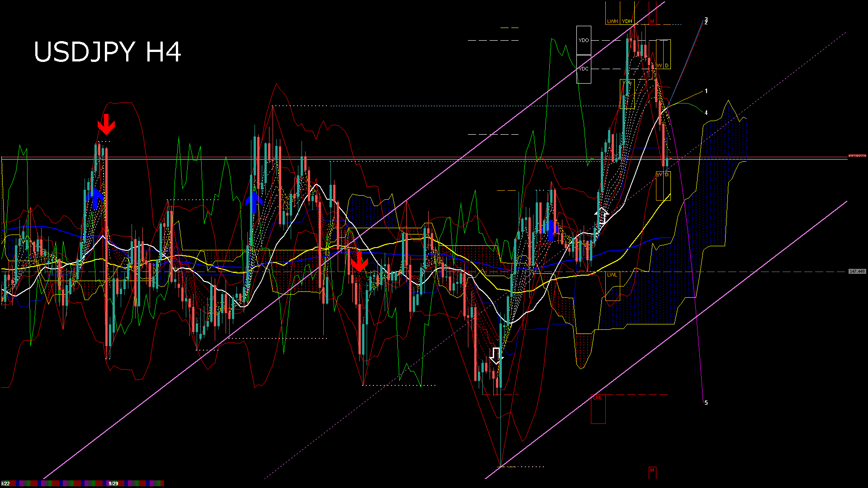
Task: Click the USDJPY H4 chart title
Action: [x=108, y=52]
